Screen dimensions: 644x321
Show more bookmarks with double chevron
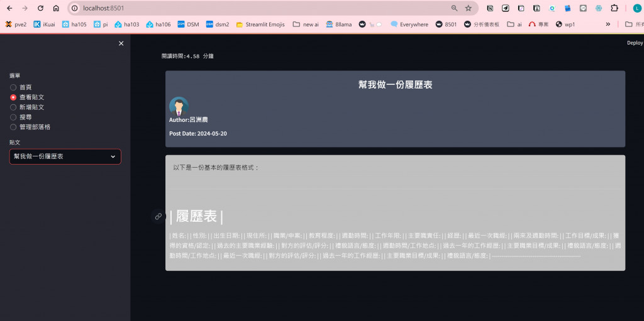[x=608, y=24]
